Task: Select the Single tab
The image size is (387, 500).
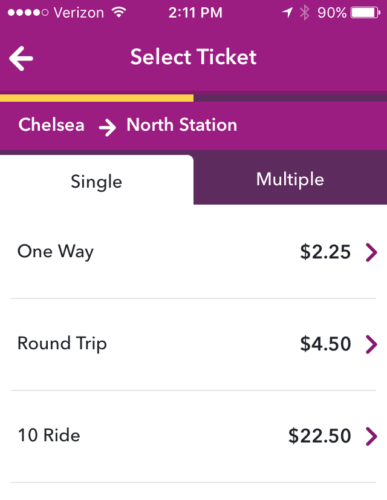Action: click(x=97, y=181)
